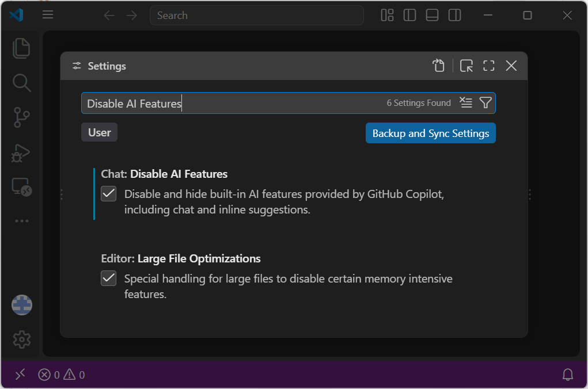Open the settings filter funnel
The width and height of the screenshot is (588, 389).
[485, 102]
